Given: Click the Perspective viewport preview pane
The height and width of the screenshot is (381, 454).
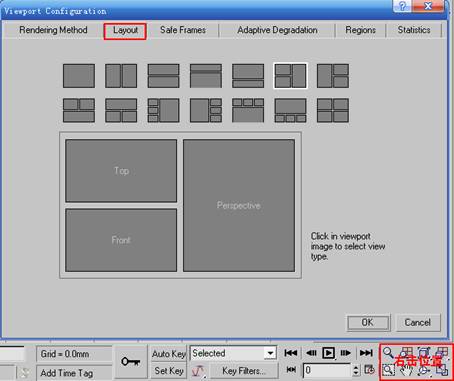Looking at the screenshot, I should point(239,205).
